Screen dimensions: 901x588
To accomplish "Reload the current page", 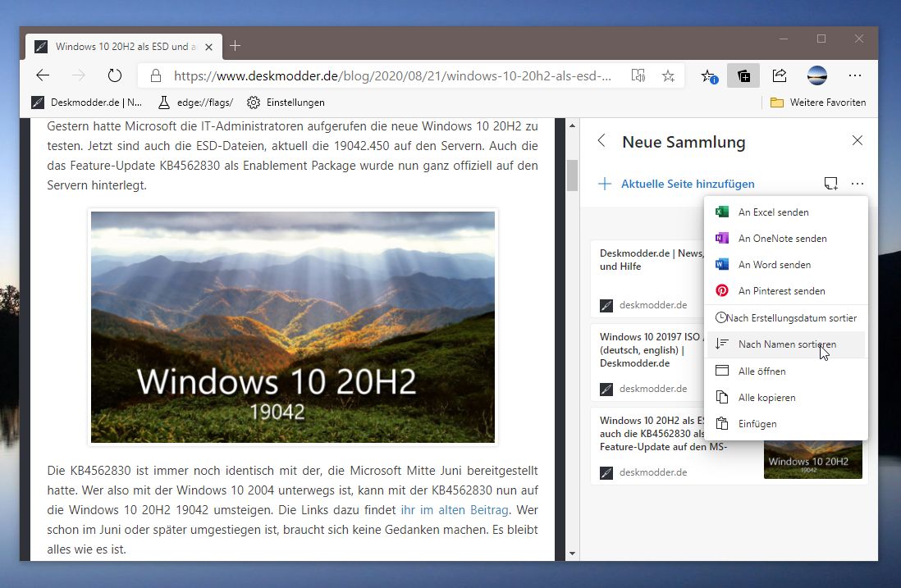I will click(x=115, y=75).
